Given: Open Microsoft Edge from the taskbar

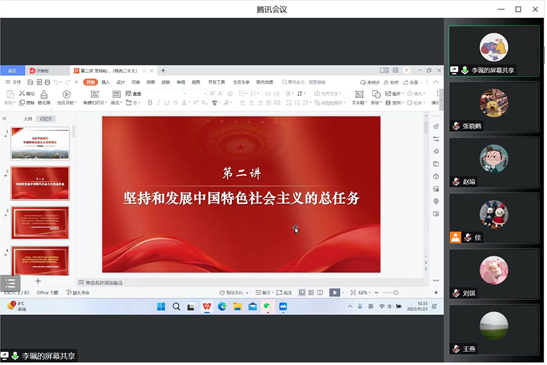Looking at the screenshot, I should [222, 307].
